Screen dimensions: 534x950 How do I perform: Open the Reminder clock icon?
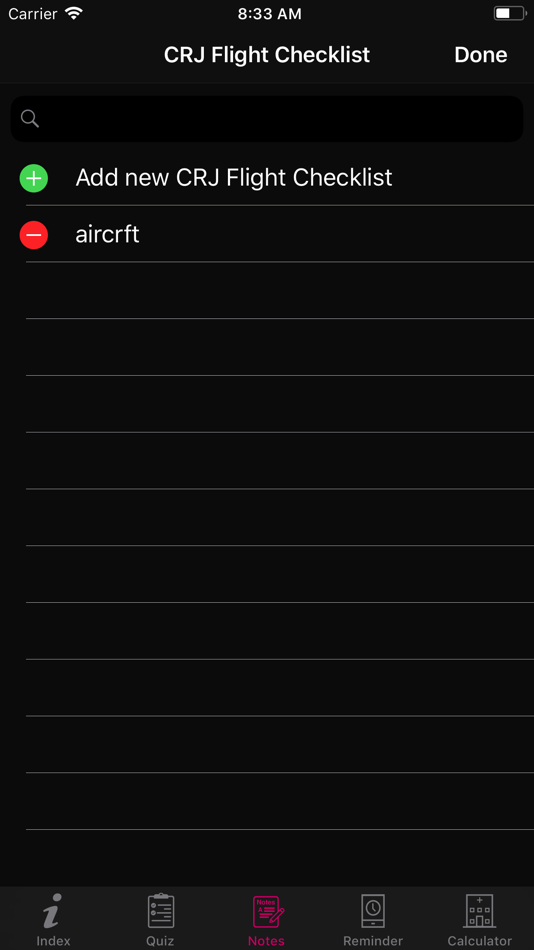(373, 911)
